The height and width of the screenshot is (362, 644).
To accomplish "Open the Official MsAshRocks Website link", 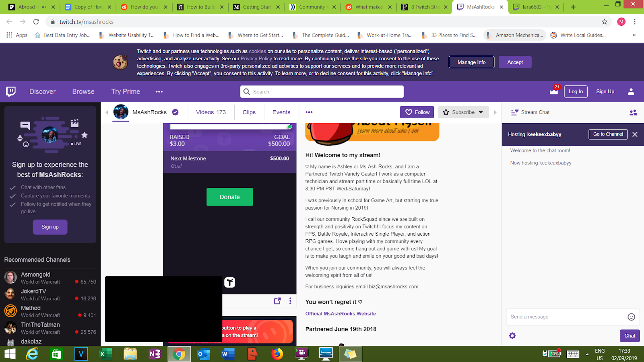I will (341, 314).
